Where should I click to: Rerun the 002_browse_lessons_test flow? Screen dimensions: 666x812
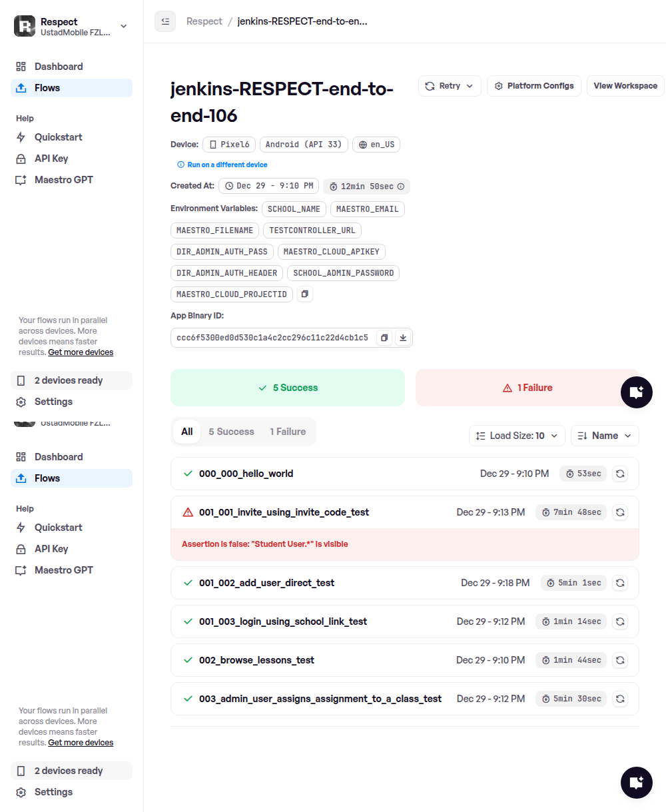coord(620,660)
